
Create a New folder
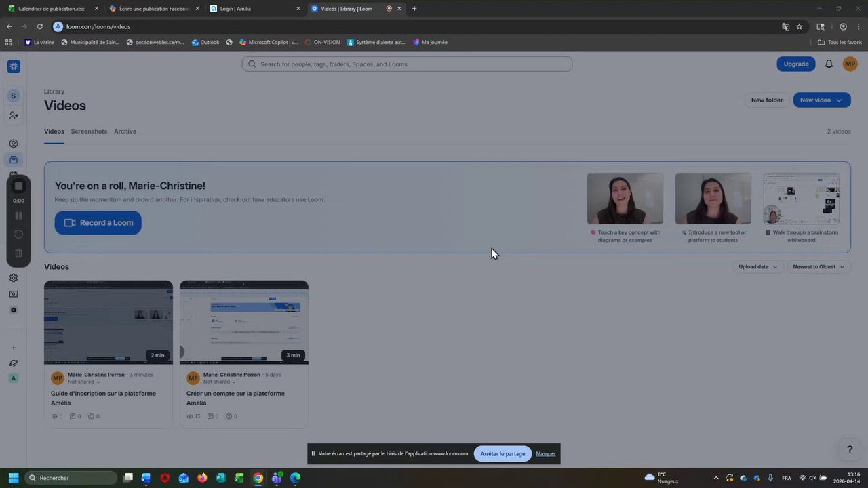coord(767,100)
